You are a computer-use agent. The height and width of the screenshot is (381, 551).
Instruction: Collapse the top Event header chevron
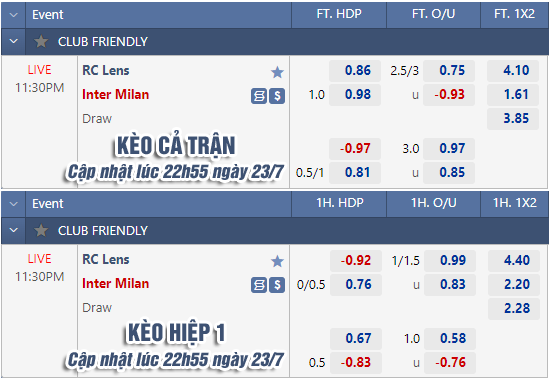point(13,15)
